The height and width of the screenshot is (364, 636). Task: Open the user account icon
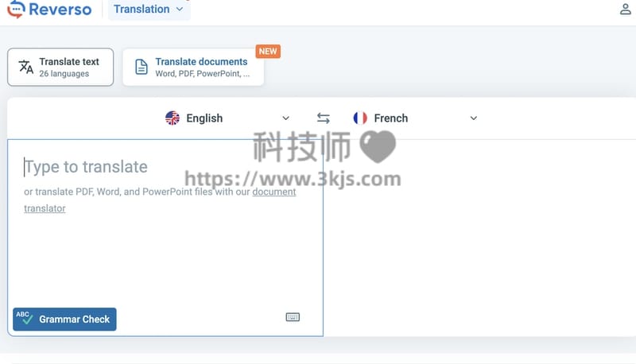point(625,9)
